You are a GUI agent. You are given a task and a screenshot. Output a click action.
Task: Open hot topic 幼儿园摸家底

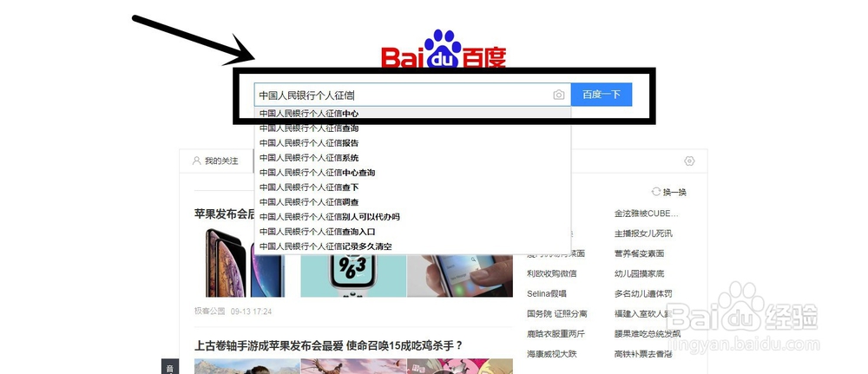pos(640,273)
